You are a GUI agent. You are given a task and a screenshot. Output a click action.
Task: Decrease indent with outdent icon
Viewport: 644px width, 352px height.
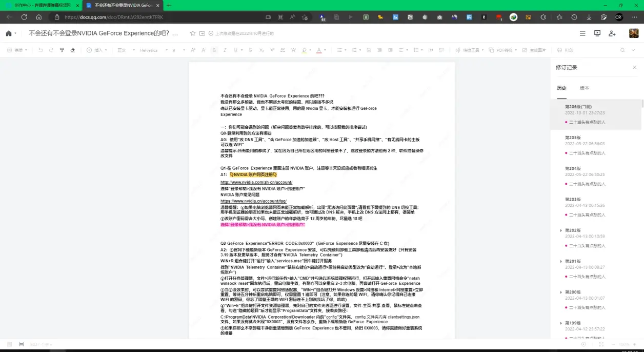[380, 50]
